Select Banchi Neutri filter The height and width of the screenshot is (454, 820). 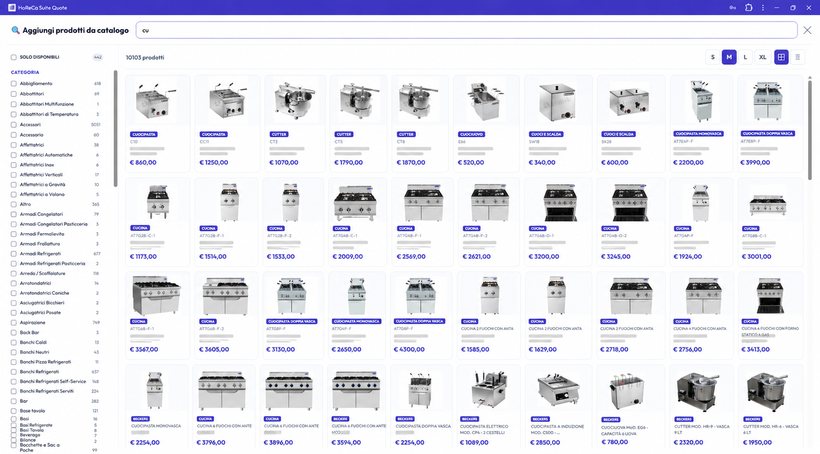(14, 352)
